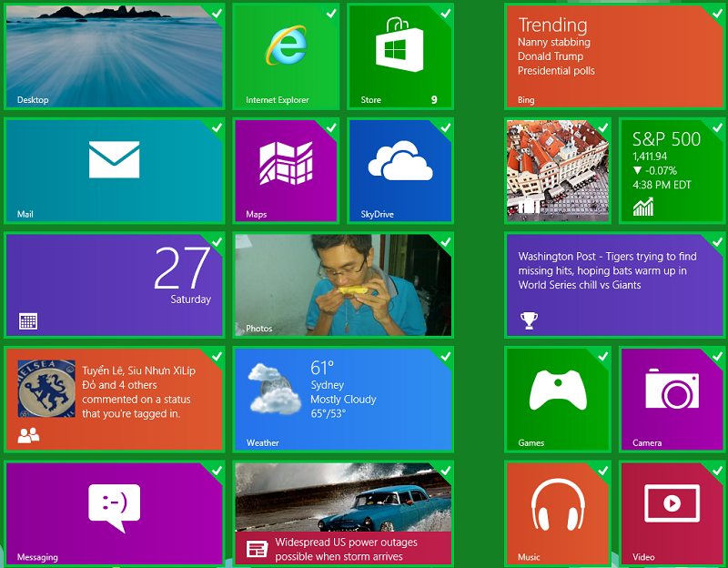This screenshot has width=728, height=568.
Task: Click the 27 date number
Action: tap(182, 269)
